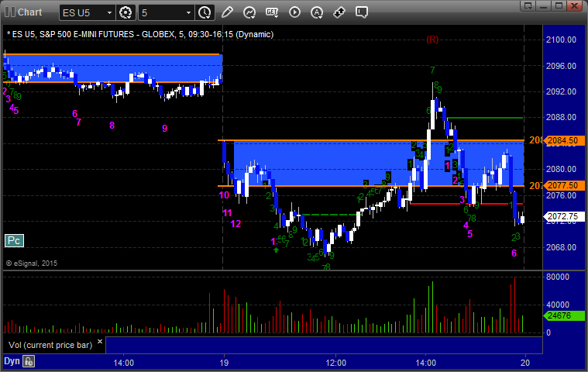This screenshot has height=372, width=588.
Task: Click the 2076.00 price axis label
Action: (562, 196)
